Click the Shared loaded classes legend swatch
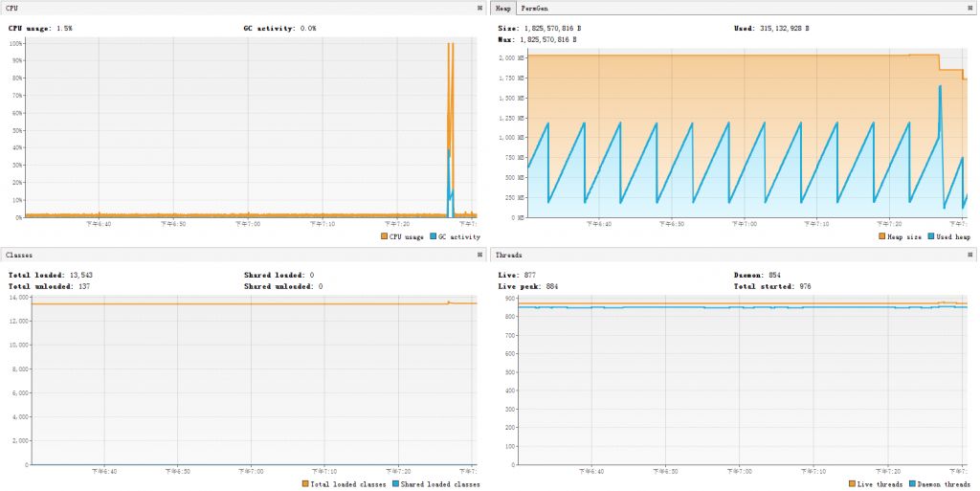Screen dimensions: 980x491 pyautogui.click(x=395, y=484)
